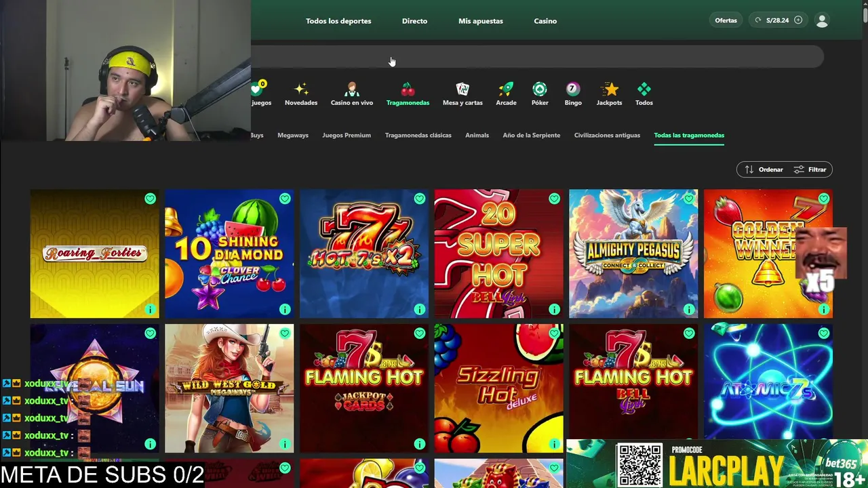The image size is (868, 488).
Task: Open Mesa y cartas category
Action: point(462,94)
